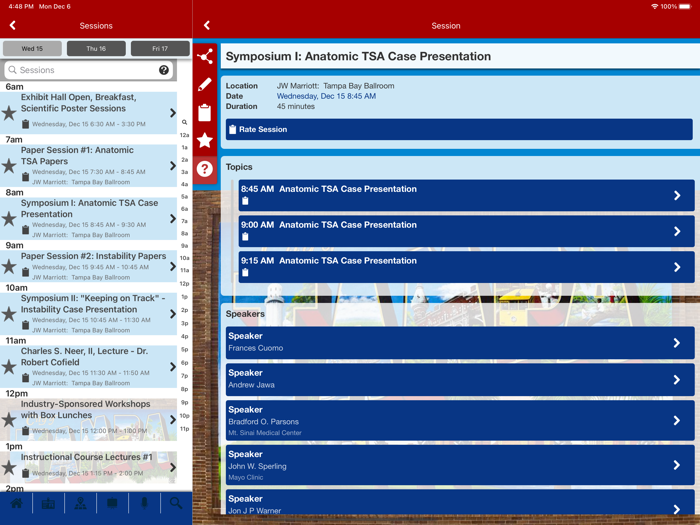The width and height of the screenshot is (700, 525).
Task: Tap clipboard icon on Exhibit Hall Open row
Action: pyautogui.click(x=25, y=124)
